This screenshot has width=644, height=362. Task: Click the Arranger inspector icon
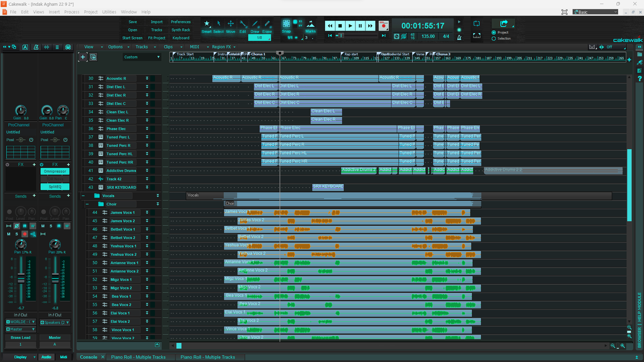click(x=25, y=47)
